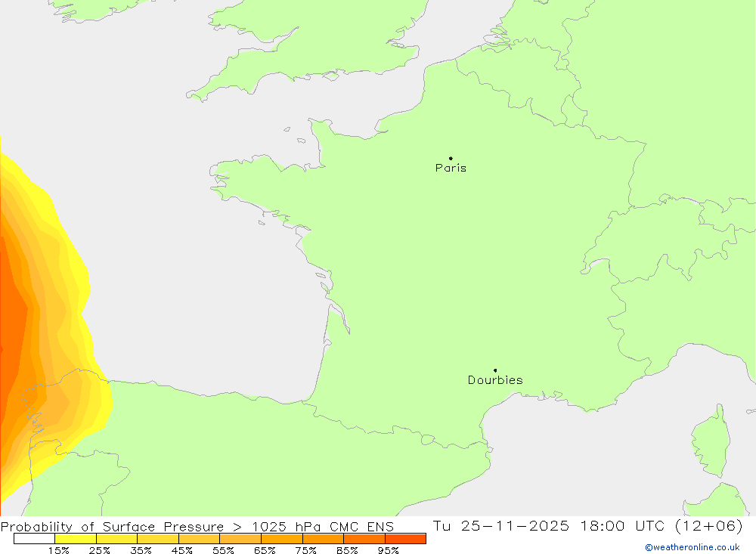Click legend swatch between 75% and 85%
The image size is (756, 554).
click(x=323, y=539)
